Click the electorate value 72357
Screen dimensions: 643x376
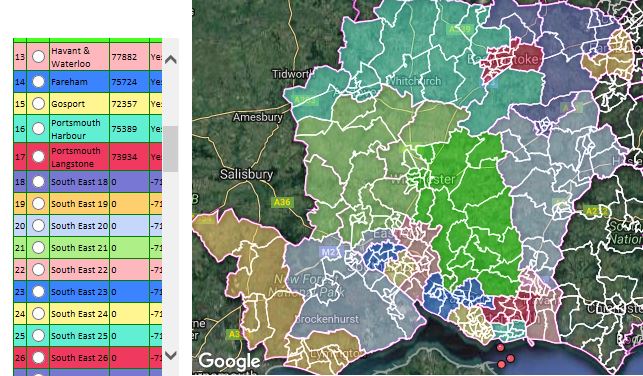[124, 104]
